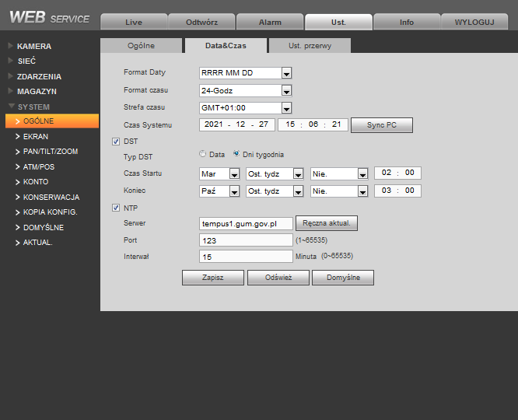Switch to the Ogólne sub-tab
This screenshot has height=420, width=518.
coord(141,46)
